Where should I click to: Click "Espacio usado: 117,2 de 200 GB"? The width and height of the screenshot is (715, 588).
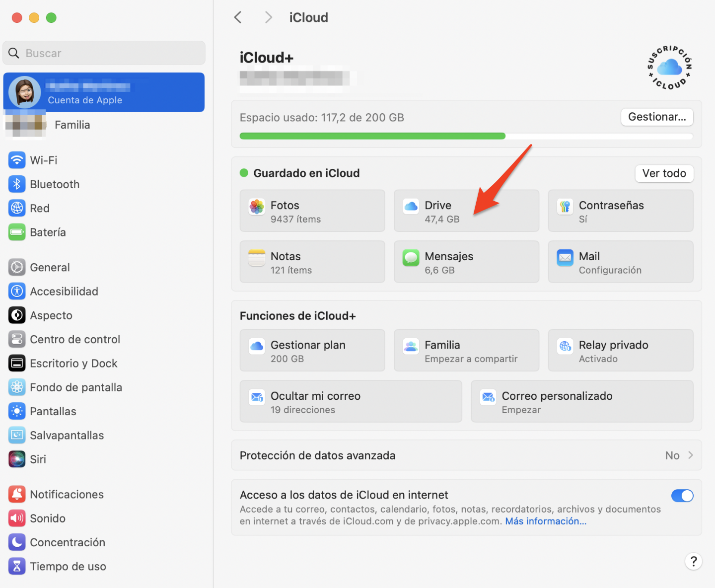[322, 118]
